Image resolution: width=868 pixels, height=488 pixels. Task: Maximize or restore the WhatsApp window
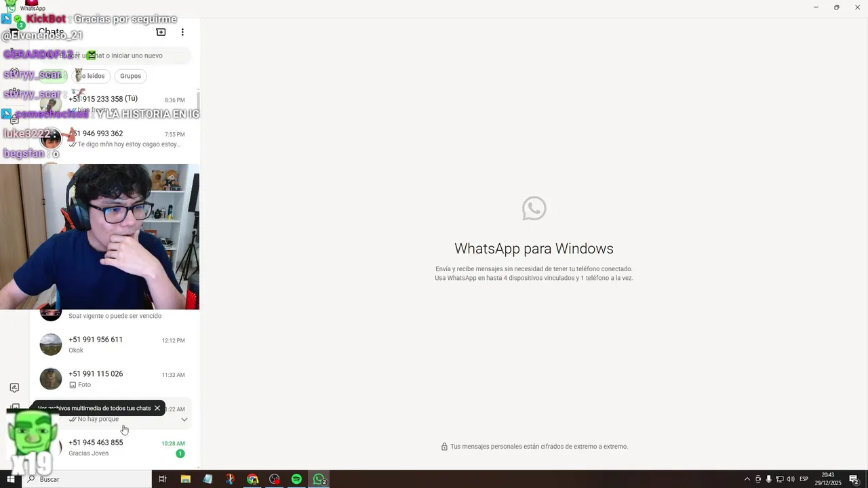coord(836,7)
